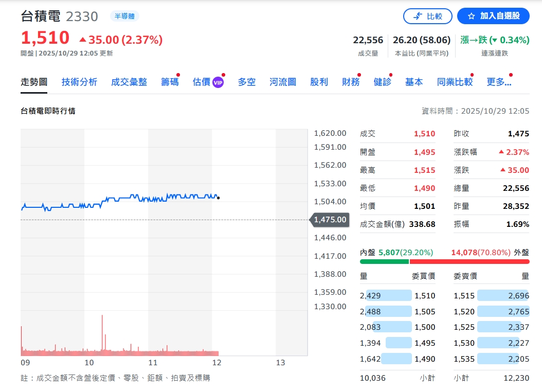Image resolution: width=542 pixels, height=392 pixels.
Task: Go to the 多空 tab
Action: pos(246,82)
